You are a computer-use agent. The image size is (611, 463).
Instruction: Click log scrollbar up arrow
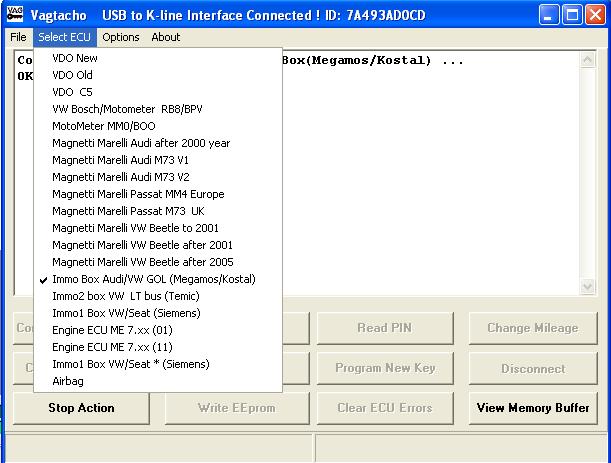[x=587, y=60]
